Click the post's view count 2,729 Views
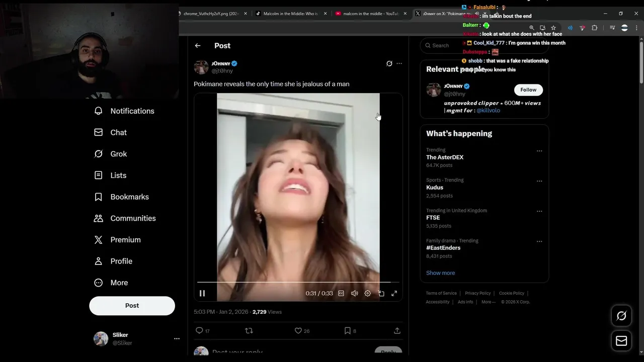The width and height of the screenshot is (644, 362). pyautogui.click(x=267, y=312)
